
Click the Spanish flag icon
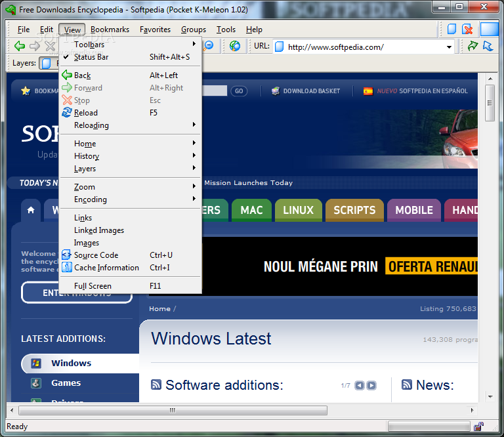point(368,91)
